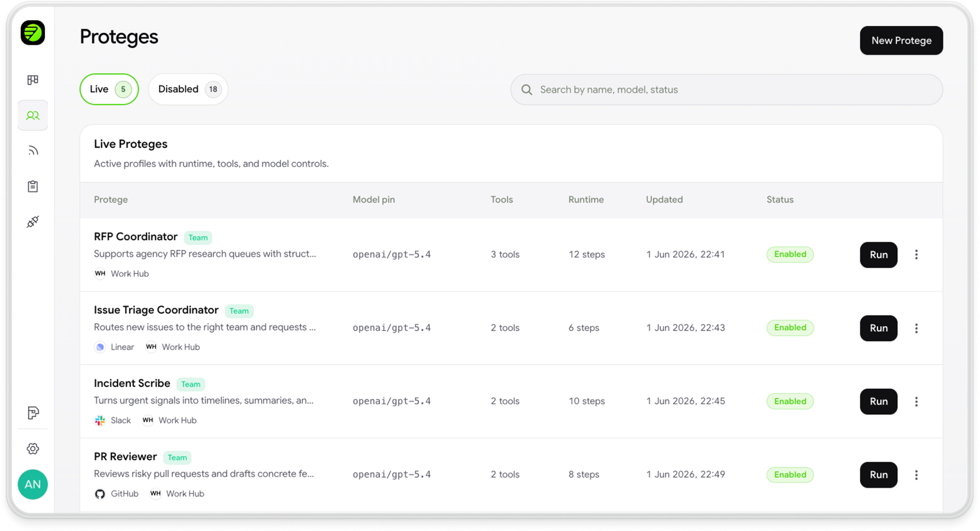Click the Runtime column header

tap(586, 200)
